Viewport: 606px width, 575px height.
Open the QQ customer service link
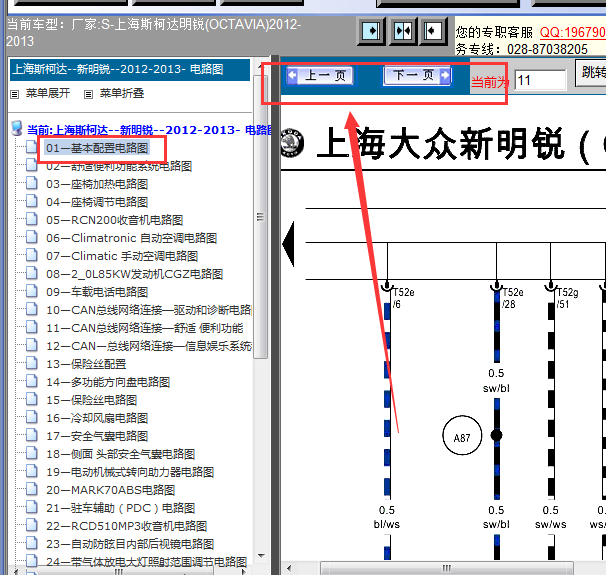click(x=573, y=32)
